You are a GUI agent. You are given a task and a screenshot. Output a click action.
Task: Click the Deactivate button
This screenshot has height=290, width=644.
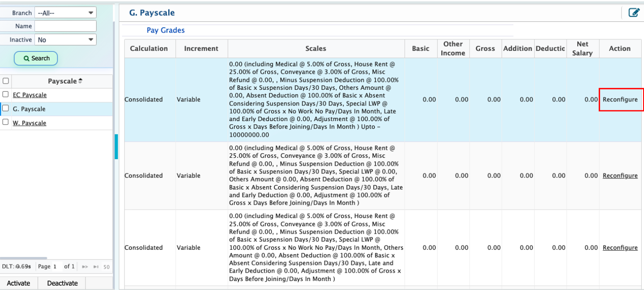[62, 283]
